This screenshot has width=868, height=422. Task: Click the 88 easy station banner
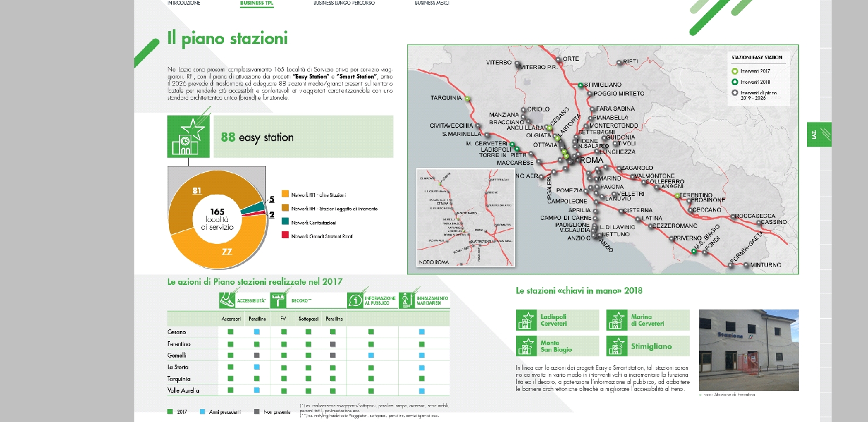tap(303, 137)
